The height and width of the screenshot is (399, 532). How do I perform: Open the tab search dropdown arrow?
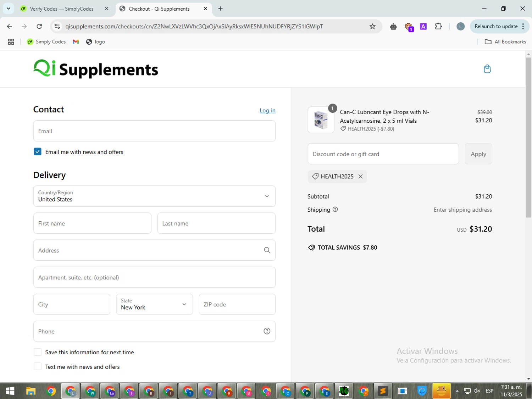(8, 9)
